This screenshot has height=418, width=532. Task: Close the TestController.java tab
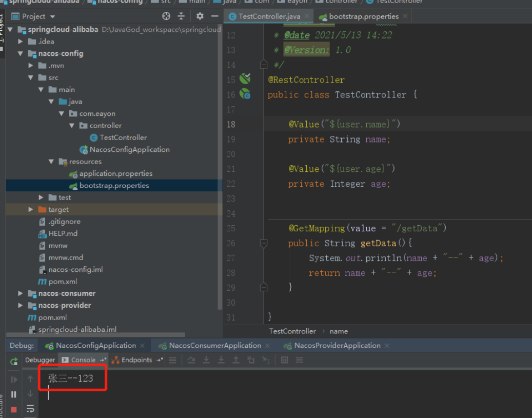point(307,16)
